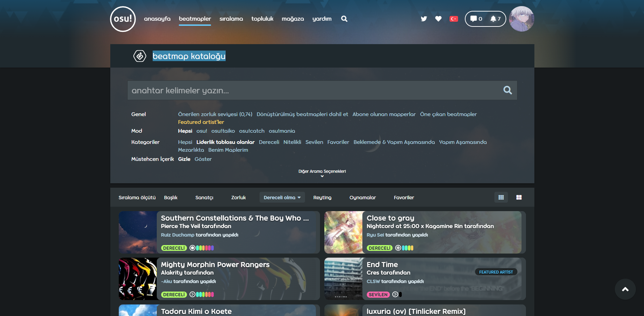Click osu! mode icon on Southern Constellations card
Viewport: 644px width, 316px height.
click(192, 248)
